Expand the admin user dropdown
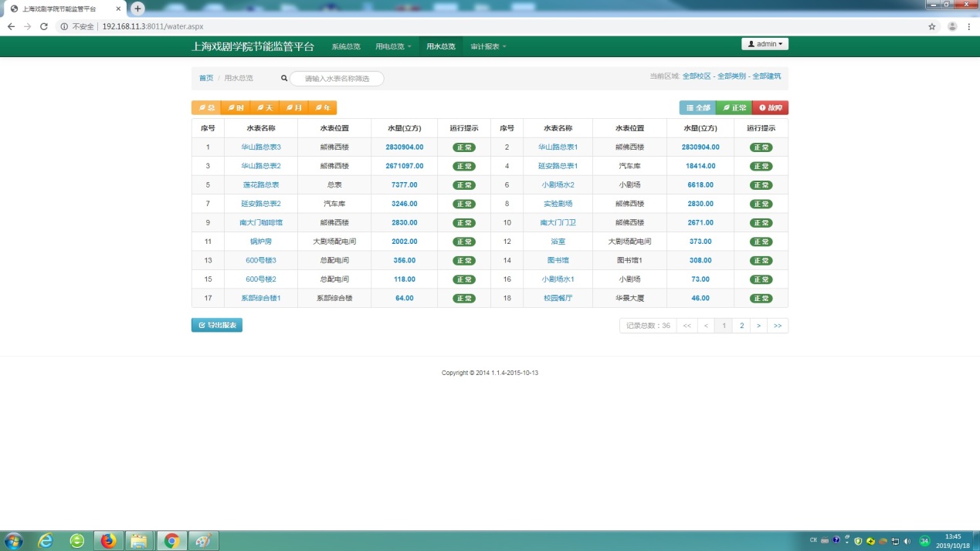Screen dimensions: 980x551 tap(765, 44)
